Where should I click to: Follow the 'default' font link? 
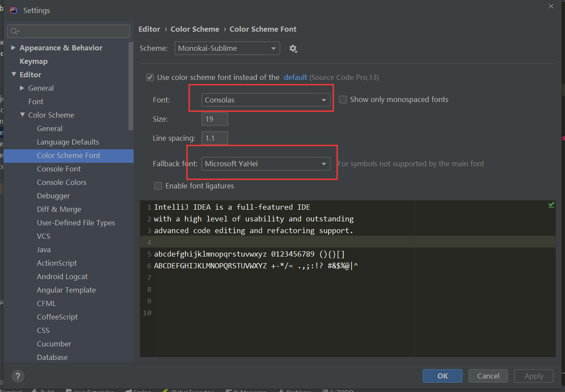pos(296,77)
